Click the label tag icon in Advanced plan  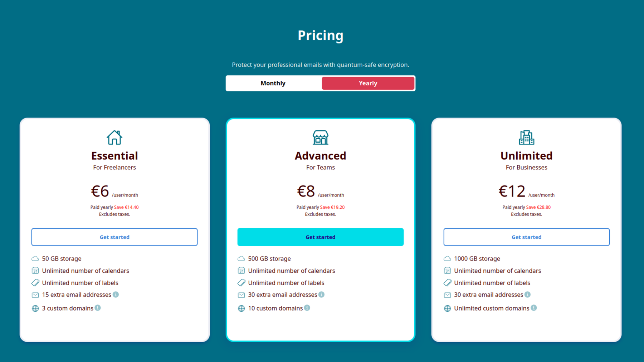241,283
